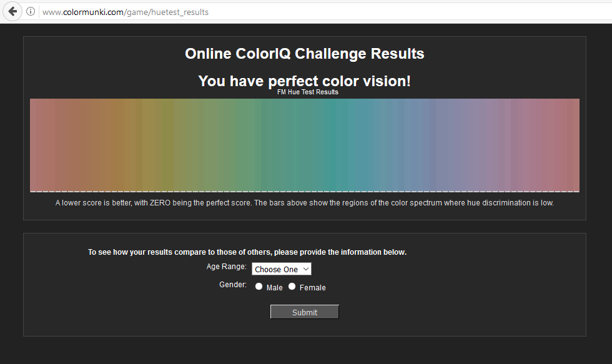
Task: Click the 'A lower score is better' explanation text
Action: tap(304, 203)
